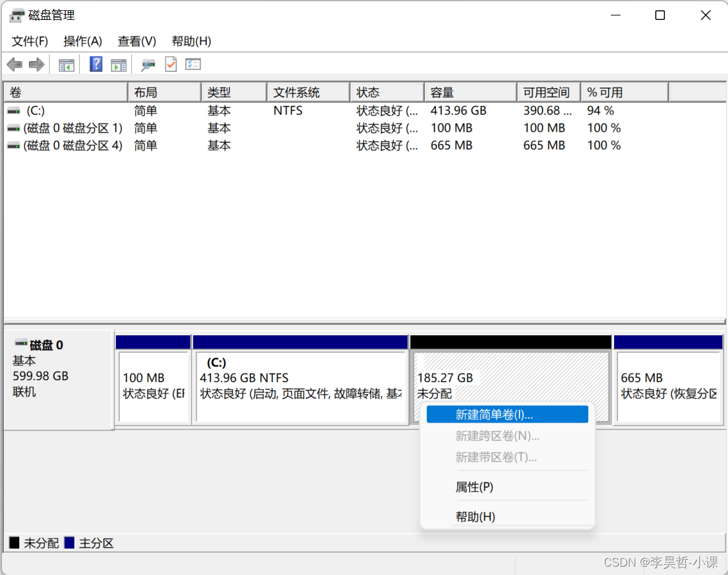Click the 390.68 free space cell
The height and width of the screenshot is (575, 728).
pos(547,111)
